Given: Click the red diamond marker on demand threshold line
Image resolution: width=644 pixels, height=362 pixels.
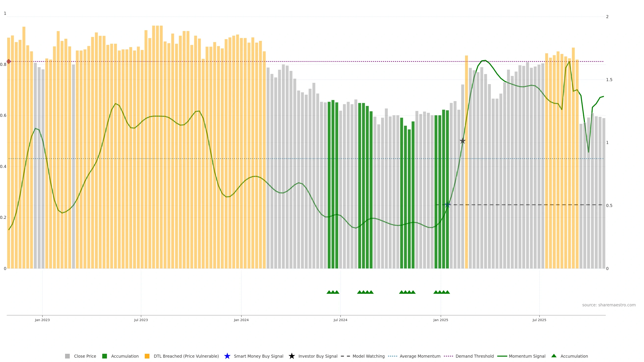Looking at the screenshot, I should (9, 62).
